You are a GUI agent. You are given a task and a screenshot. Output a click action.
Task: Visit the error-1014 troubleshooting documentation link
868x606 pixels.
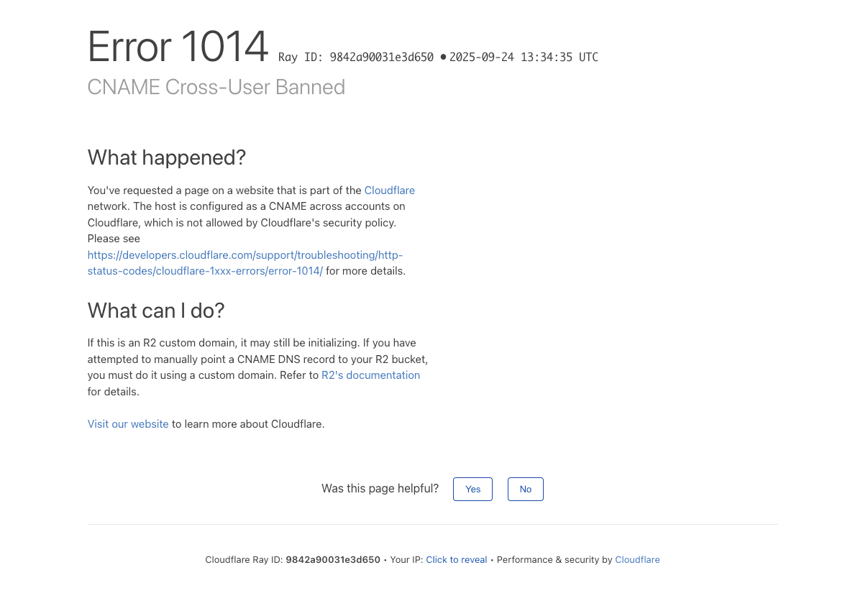point(245,263)
